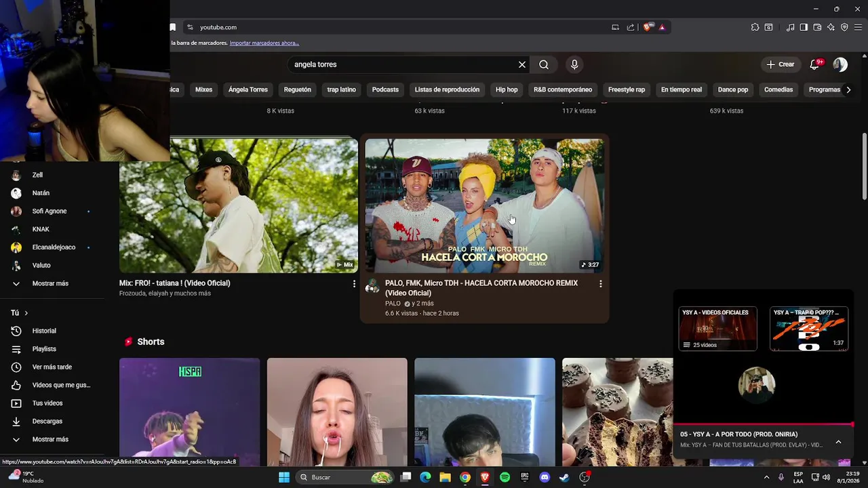The width and height of the screenshot is (868, 488).
Task: Open browser extensions puzzle icon
Action: [x=755, y=27]
